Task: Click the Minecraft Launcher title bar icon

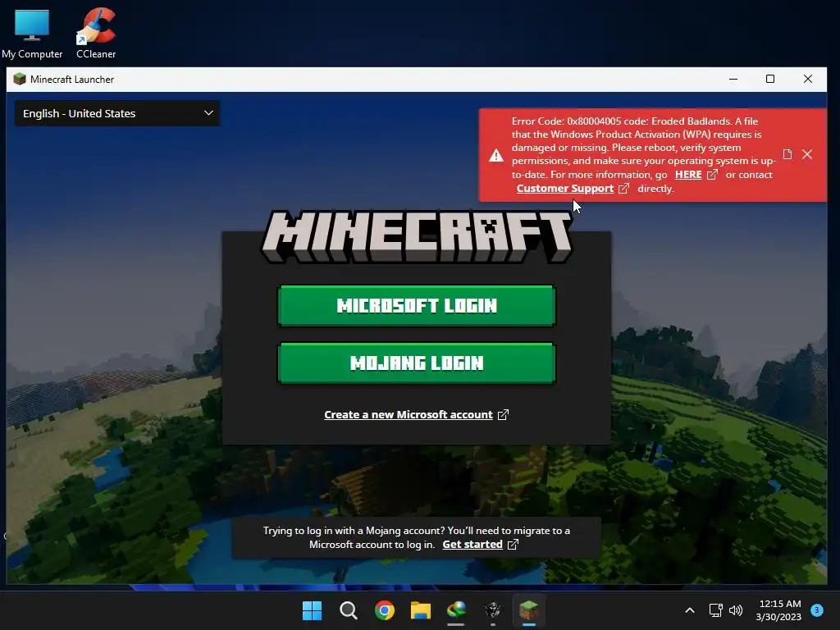Action: click(20, 80)
